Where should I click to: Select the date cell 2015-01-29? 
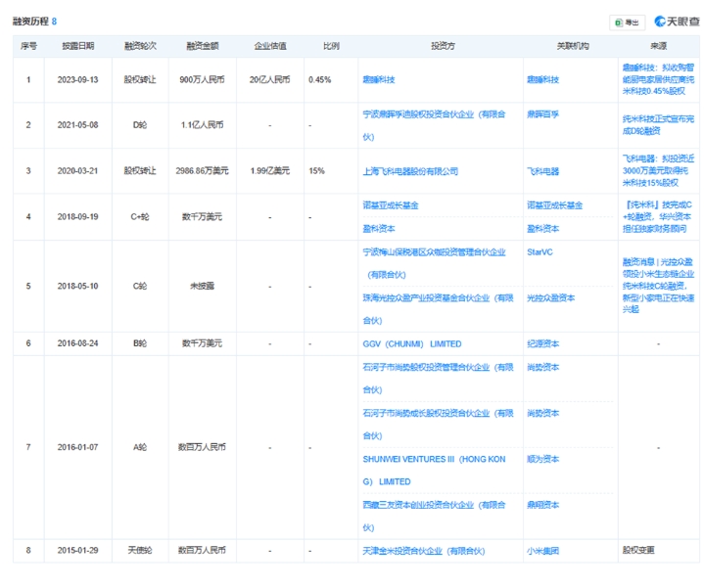[x=77, y=550]
